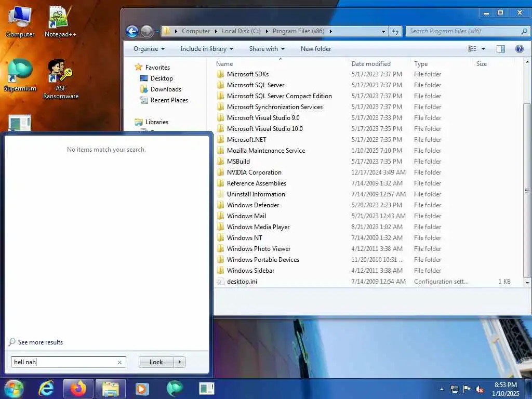
Task: Select the ASF Ransomware desktop icon
Action: (60, 79)
